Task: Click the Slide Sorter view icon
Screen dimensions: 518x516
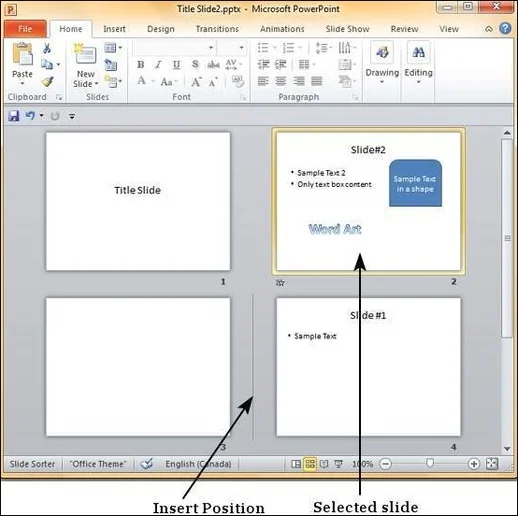Action: point(310,464)
